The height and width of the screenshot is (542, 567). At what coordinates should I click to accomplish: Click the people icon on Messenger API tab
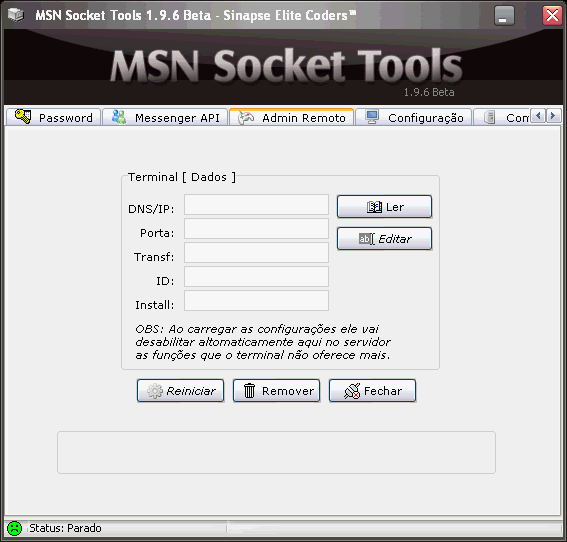point(119,117)
